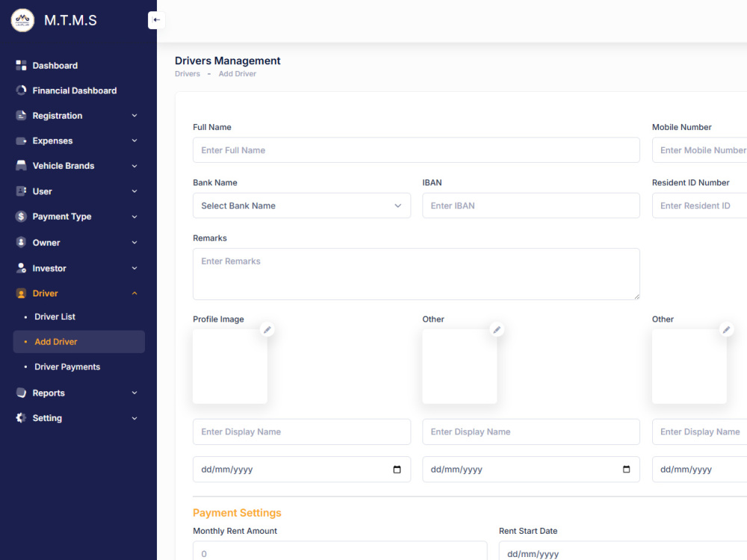This screenshot has width=747, height=560.
Task: Focus the Resident ID input field
Action: tap(699, 206)
